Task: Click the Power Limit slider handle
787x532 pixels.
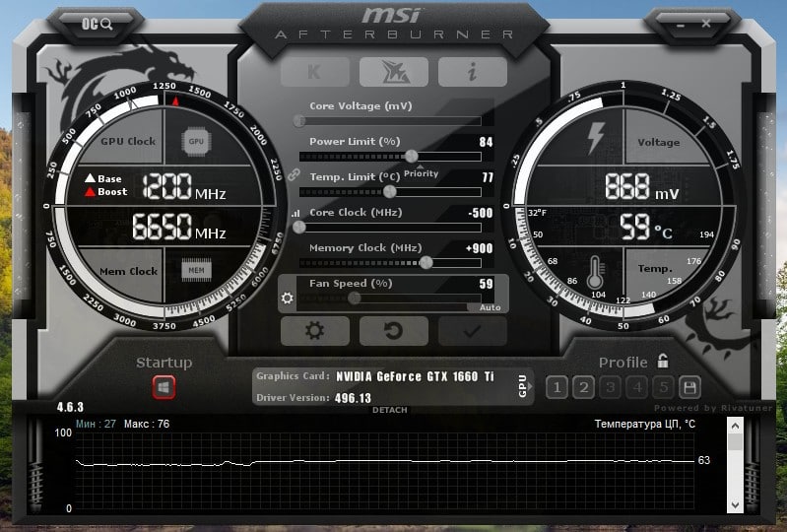Action: [412, 156]
